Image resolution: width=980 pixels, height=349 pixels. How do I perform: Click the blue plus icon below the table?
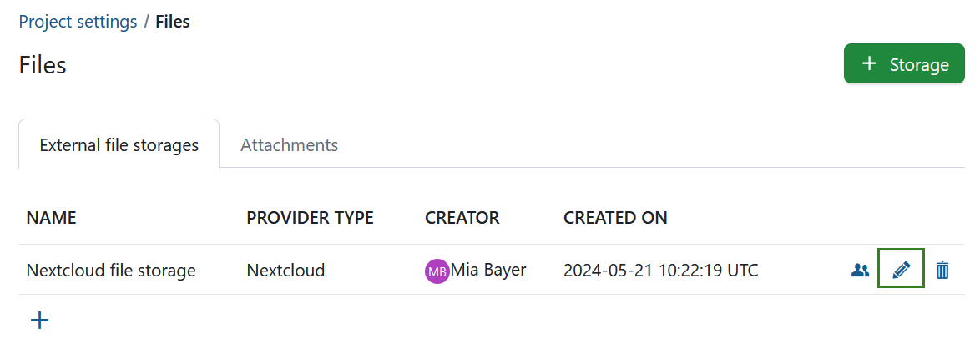pyautogui.click(x=39, y=320)
